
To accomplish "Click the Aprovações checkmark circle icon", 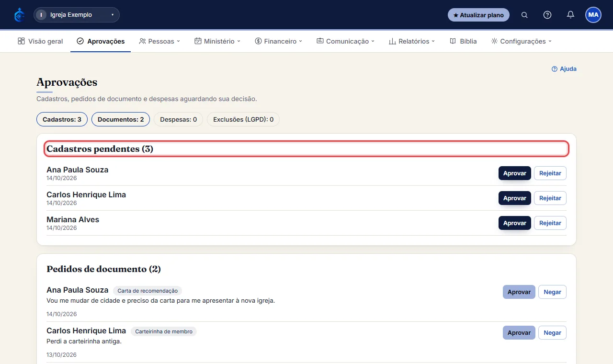I will point(80,41).
